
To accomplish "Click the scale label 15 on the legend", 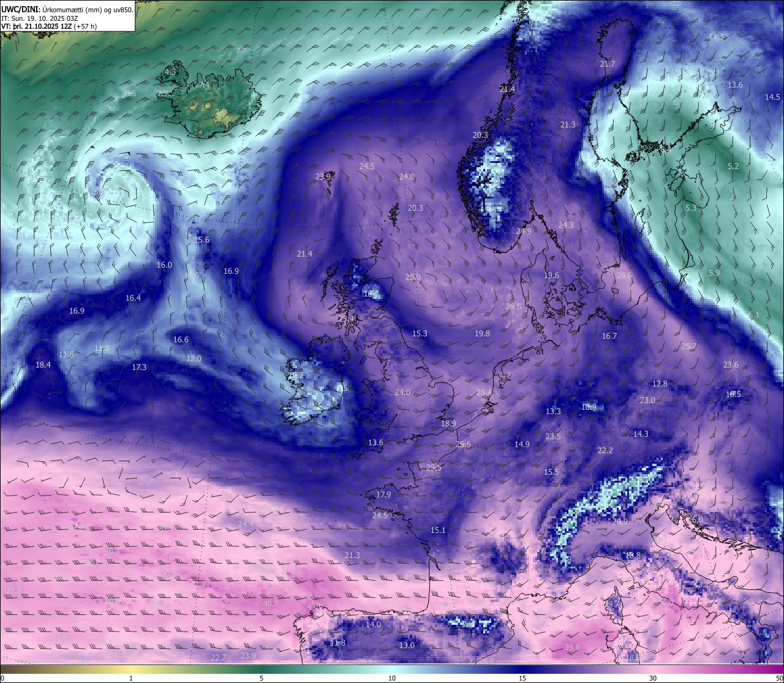I will (522, 678).
